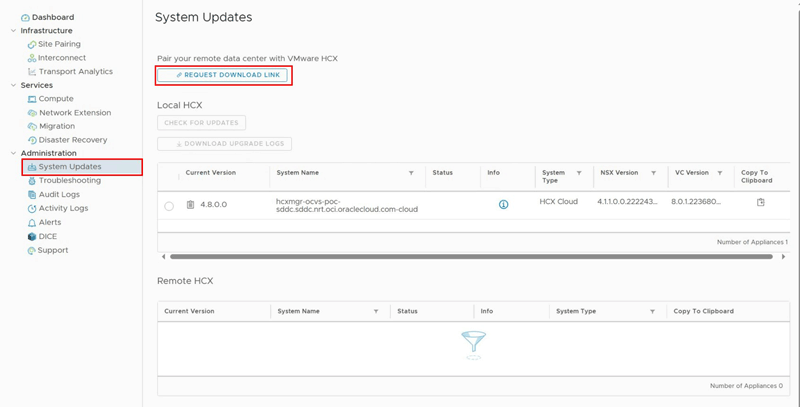This screenshot has height=407, width=800.
Task: Click the scroll right arrow of Local HCX table
Action: tap(784, 257)
